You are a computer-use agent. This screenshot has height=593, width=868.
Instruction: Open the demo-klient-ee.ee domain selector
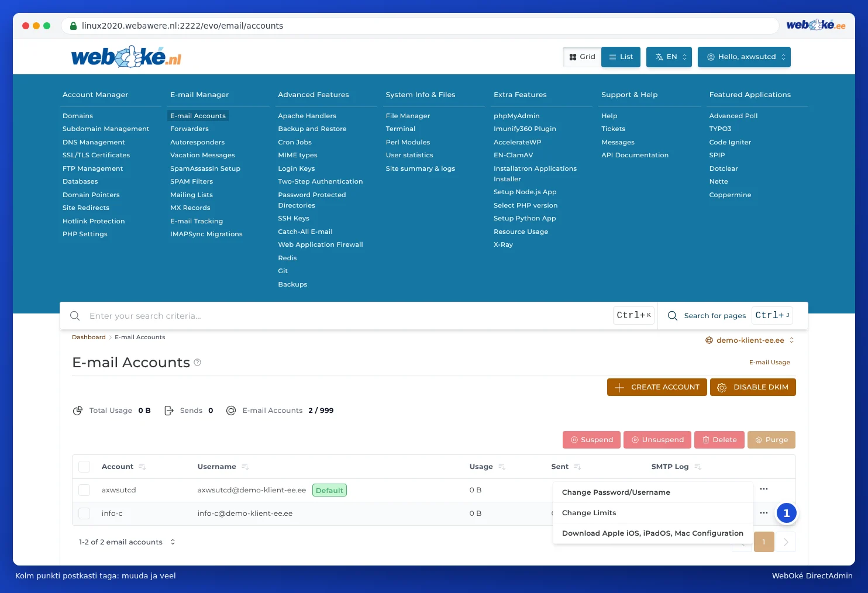[750, 340]
